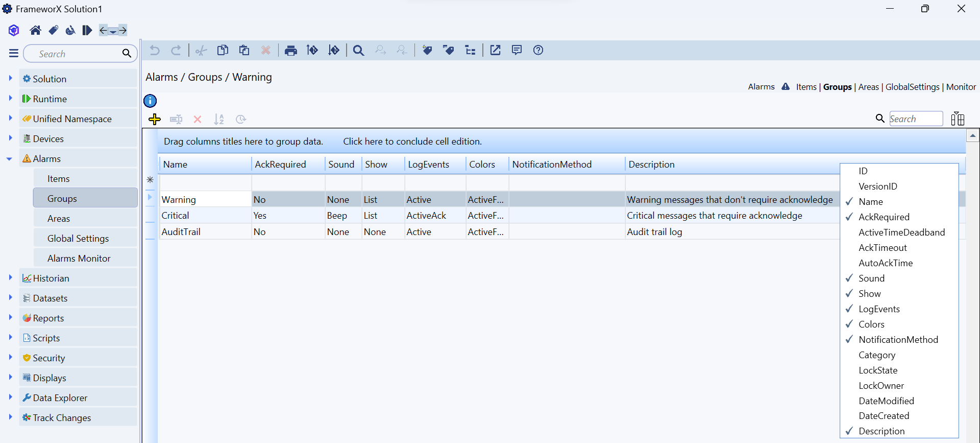This screenshot has height=443, width=980.
Task: Open the help question mark icon
Action: click(538, 50)
